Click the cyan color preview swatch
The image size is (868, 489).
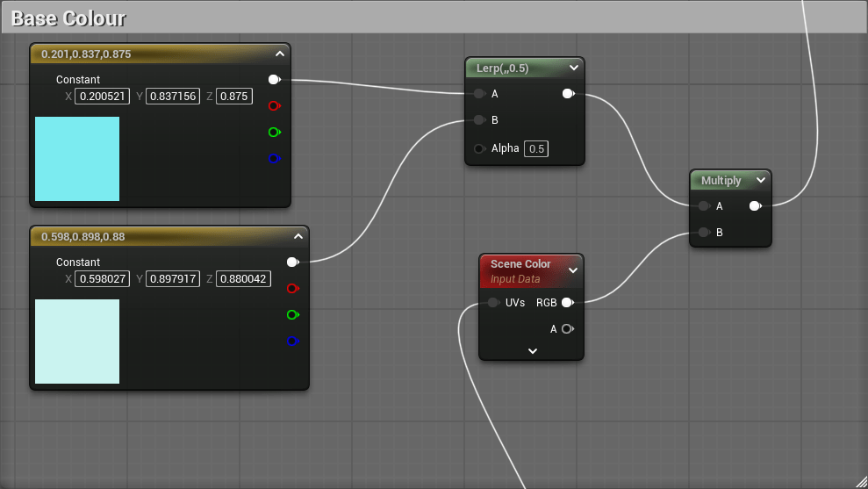click(77, 159)
